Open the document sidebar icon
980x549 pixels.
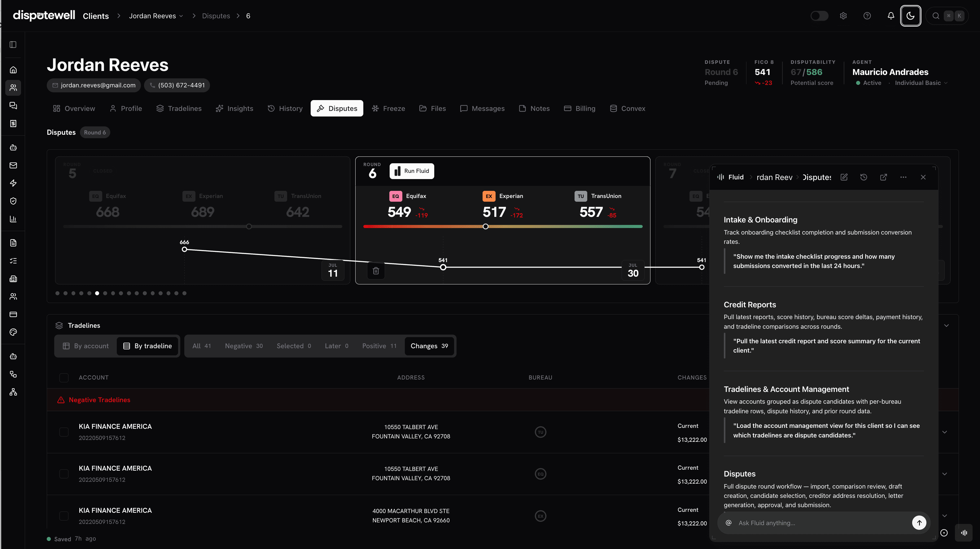click(x=13, y=243)
